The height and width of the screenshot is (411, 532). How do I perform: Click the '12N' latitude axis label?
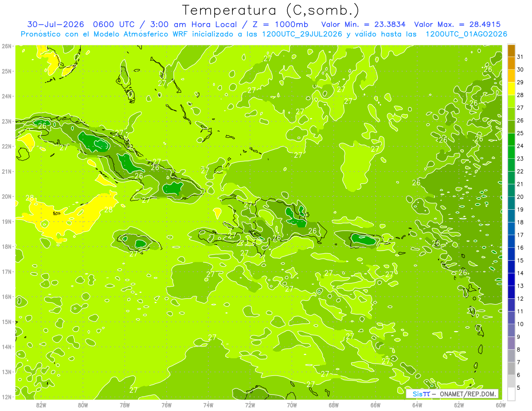pos(6,397)
